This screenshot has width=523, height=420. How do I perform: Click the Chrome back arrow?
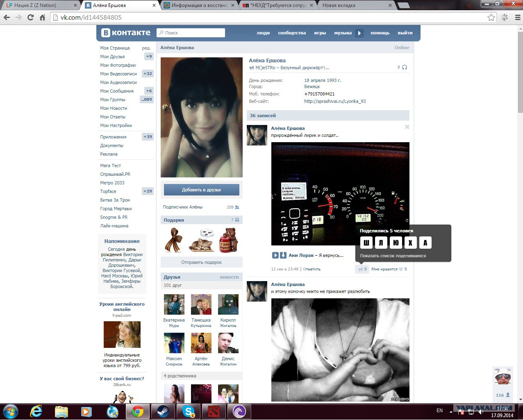click(7, 18)
